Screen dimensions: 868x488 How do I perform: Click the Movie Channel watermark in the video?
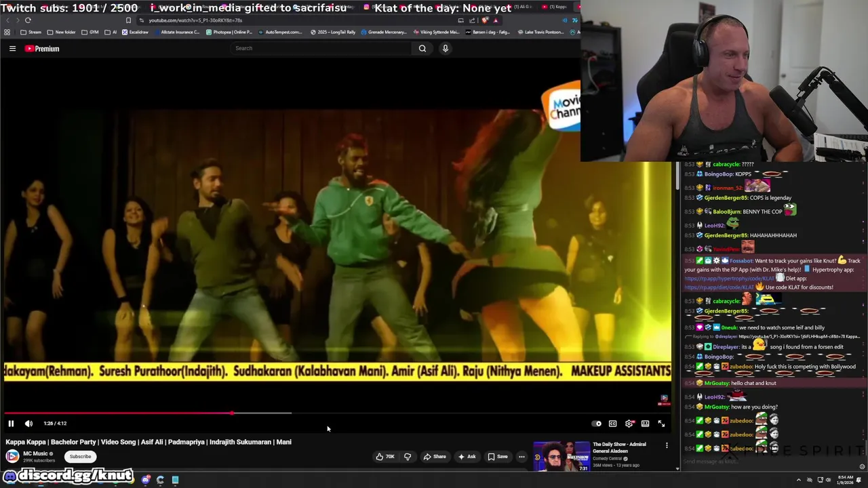tap(561, 106)
